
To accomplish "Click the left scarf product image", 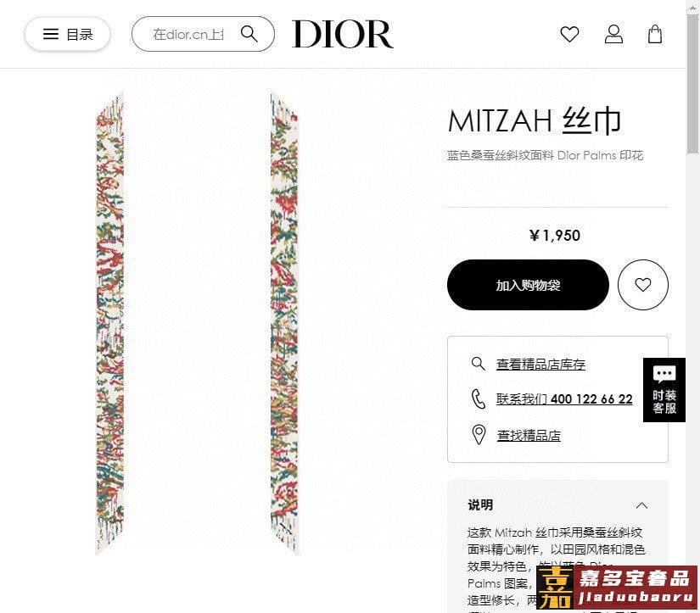I will pos(109,323).
